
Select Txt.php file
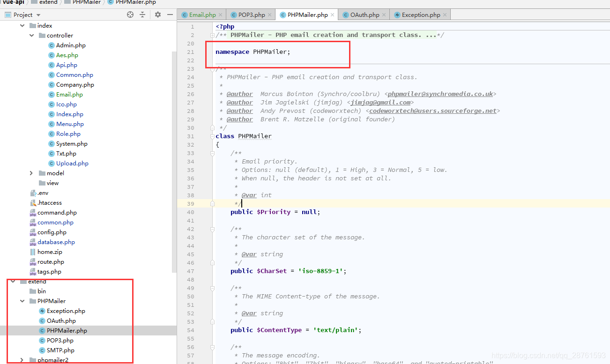(x=62, y=154)
